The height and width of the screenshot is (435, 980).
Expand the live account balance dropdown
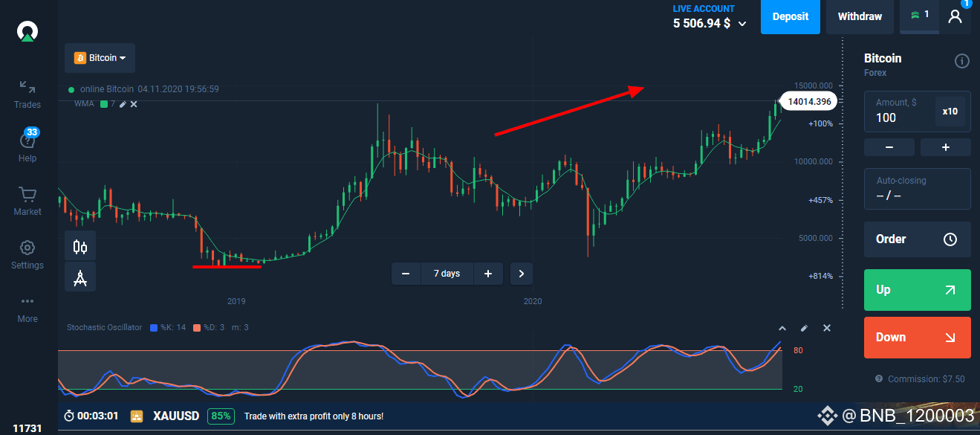(x=742, y=24)
